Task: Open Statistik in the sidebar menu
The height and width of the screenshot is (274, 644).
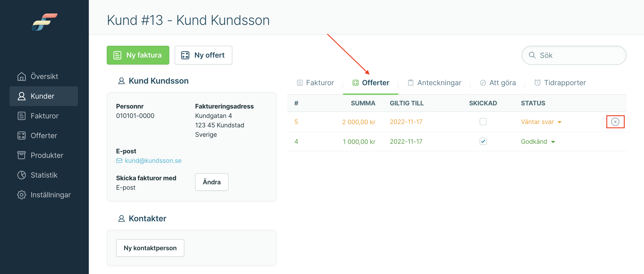Action: point(44,175)
